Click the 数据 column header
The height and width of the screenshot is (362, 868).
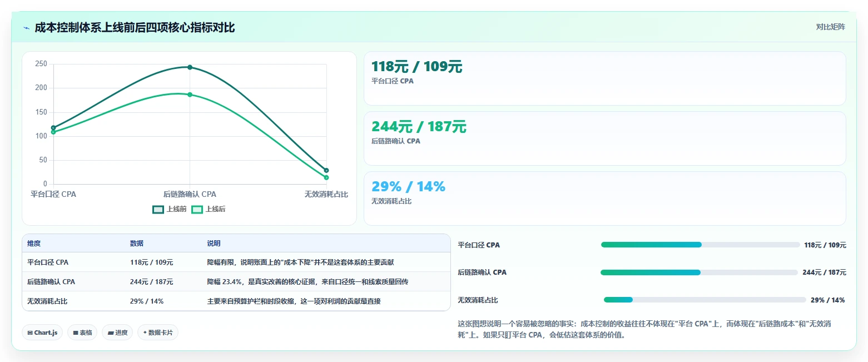(x=137, y=244)
